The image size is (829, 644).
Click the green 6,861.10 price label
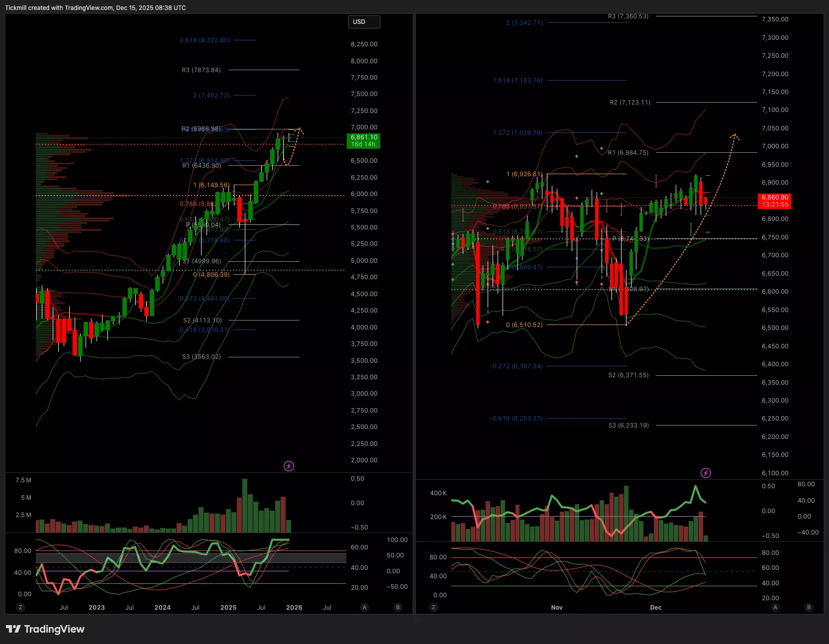(363, 140)
